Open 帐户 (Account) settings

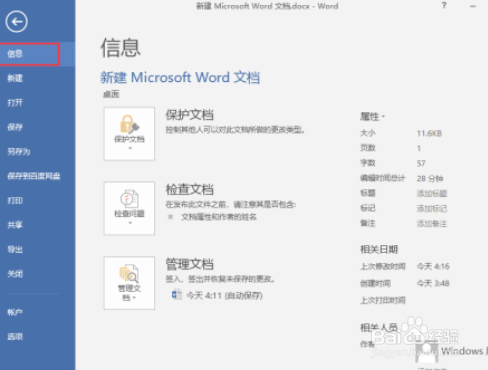tap(15, 312)
